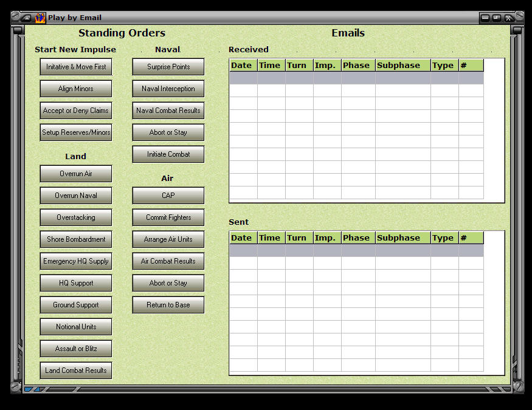Select the highlighted first row in Received

[356, 78]
